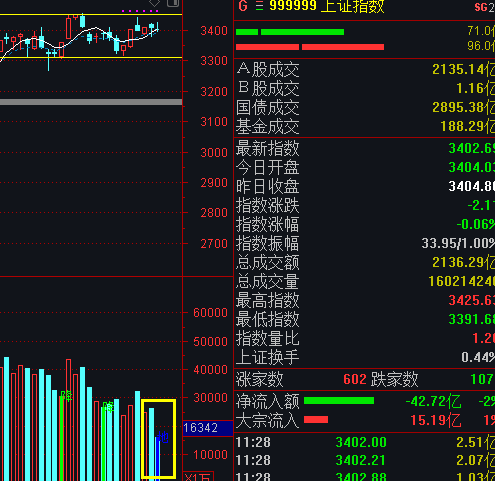Click the red strength bar under the green one
This screenshot has width=495, height=481.
click(x=310, y=47)
